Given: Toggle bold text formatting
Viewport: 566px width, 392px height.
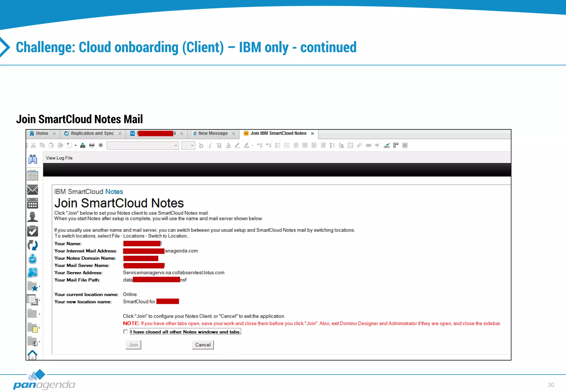Looking at the screenshot, I should click(x=201, y=146).
